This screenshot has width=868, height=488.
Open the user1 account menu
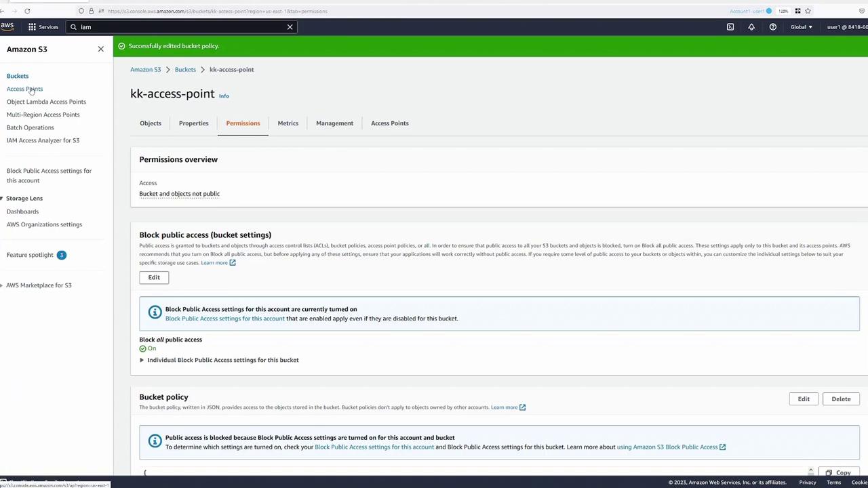click(x=847, y=27)
